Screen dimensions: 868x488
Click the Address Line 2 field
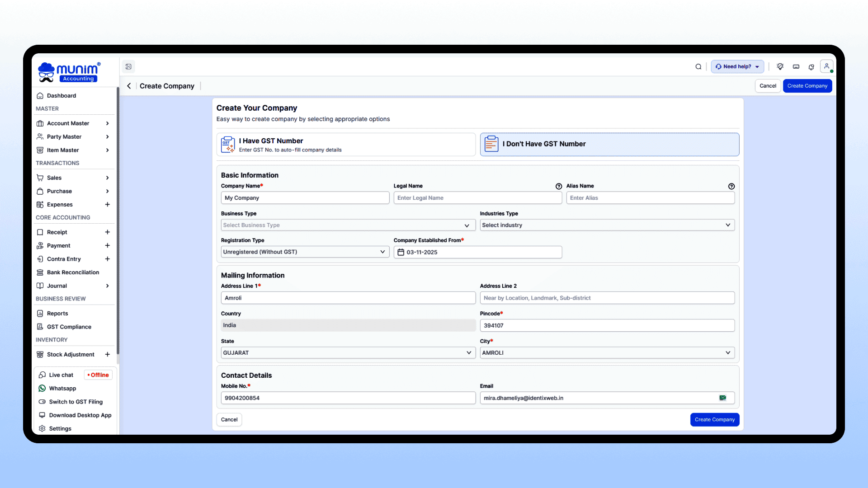[x=607, y=298]
